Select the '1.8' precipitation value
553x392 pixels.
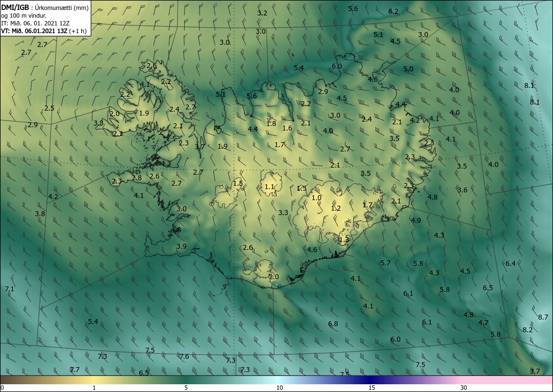coord(271,123)
